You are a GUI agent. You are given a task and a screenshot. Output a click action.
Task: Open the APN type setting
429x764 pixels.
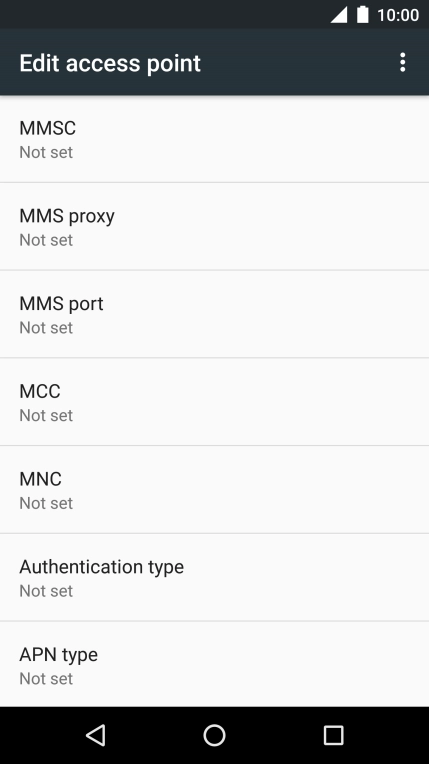tap(214, 664)
